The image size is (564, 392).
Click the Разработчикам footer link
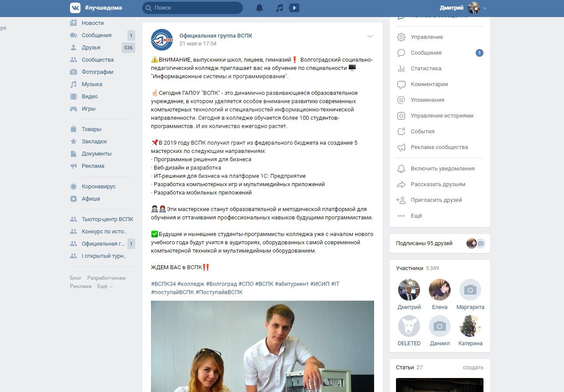(106, 278)
